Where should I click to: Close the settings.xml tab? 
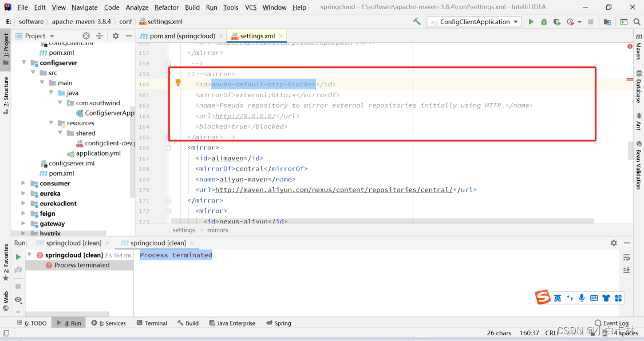[x=280, y=36]
